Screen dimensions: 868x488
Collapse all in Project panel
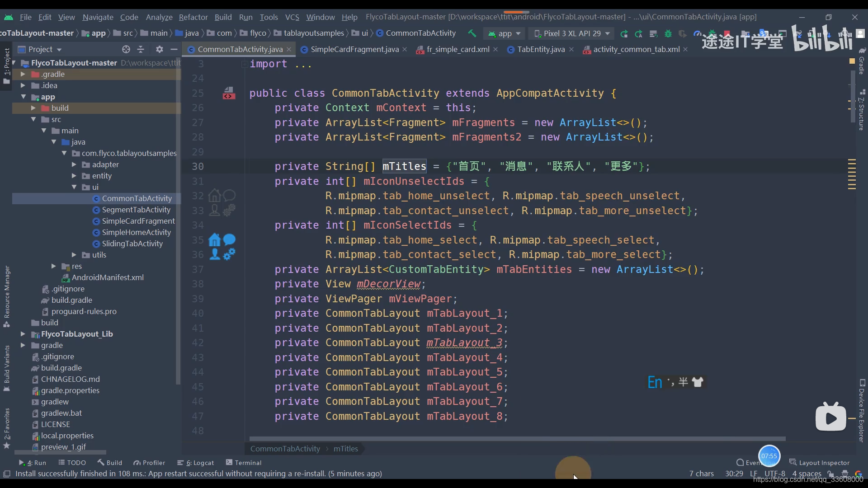(x=141, y=49)
